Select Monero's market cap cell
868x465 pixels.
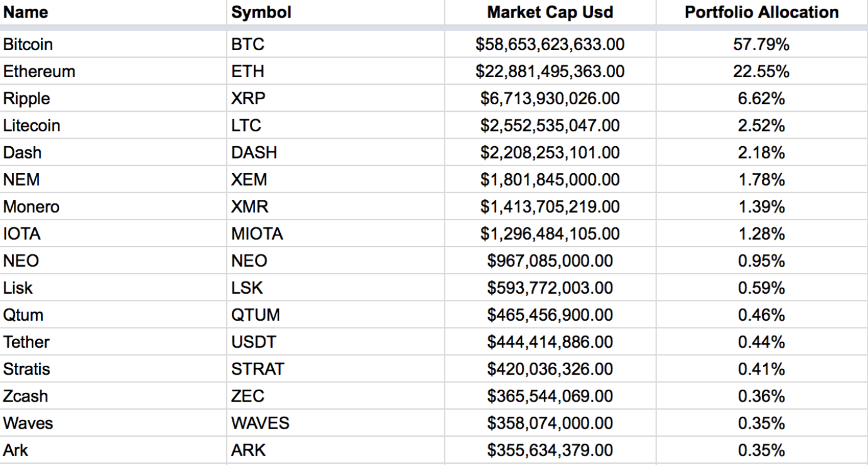(550, 207)
